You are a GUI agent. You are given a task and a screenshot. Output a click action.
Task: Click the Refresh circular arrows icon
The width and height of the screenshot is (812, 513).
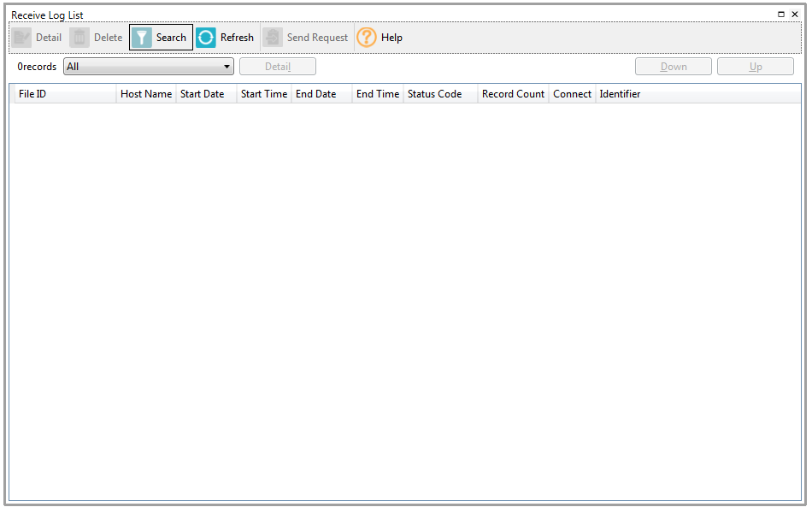click(206, 38)
